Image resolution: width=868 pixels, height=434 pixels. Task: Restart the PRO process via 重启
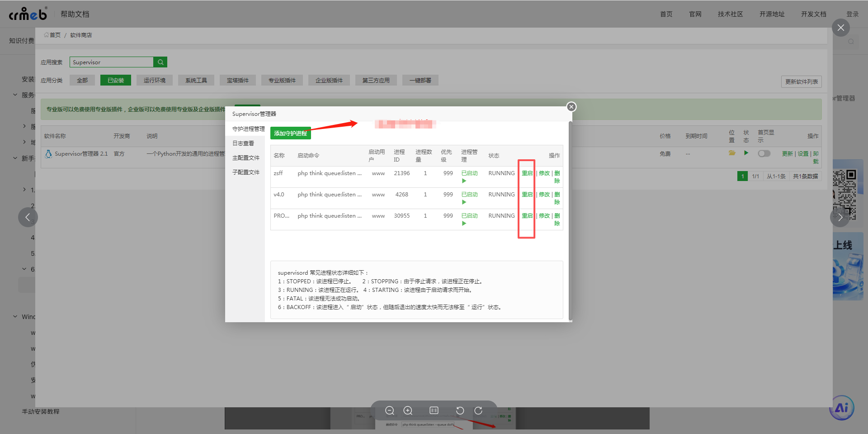pos(527,216)
